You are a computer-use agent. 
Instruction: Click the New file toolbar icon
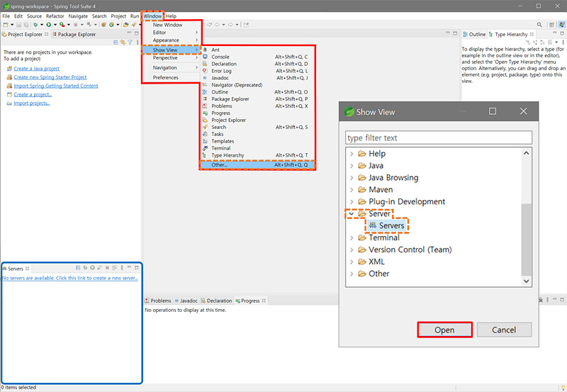[x=6, y=25]
